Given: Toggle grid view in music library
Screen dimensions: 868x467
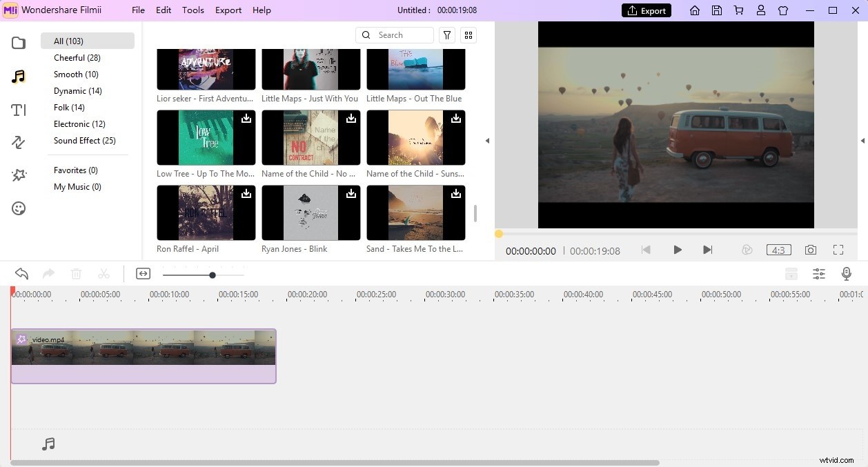Looking at the screenshot, I should pos(468,34).
